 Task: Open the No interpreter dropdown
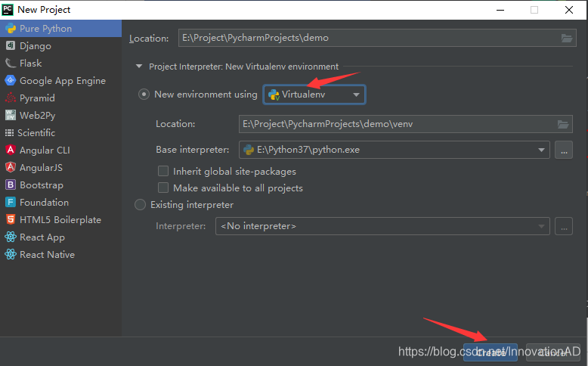pos(382,226)
